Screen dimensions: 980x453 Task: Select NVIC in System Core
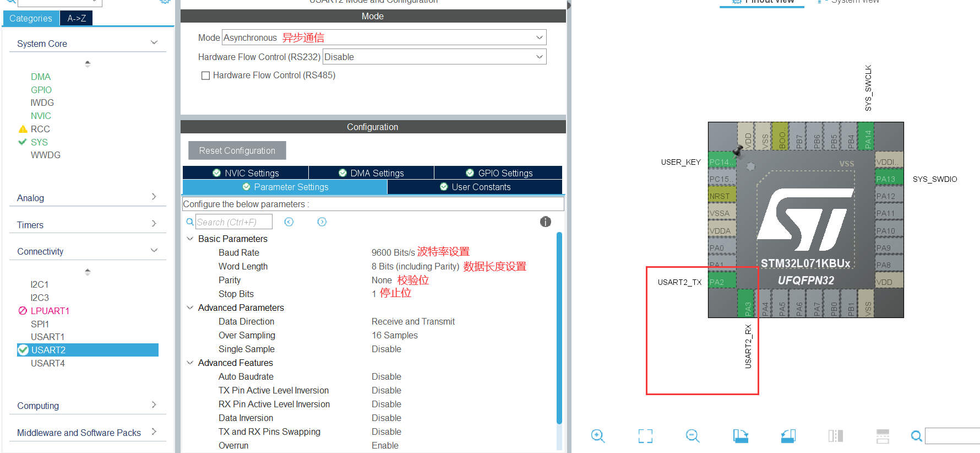point(41,116)
